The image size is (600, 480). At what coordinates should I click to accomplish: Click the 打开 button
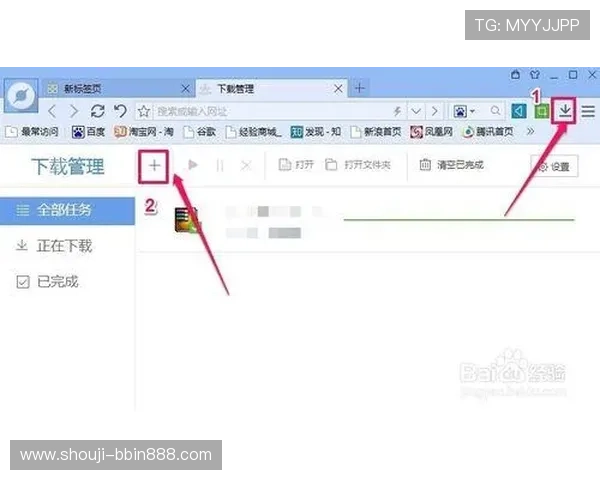[296, 165]
